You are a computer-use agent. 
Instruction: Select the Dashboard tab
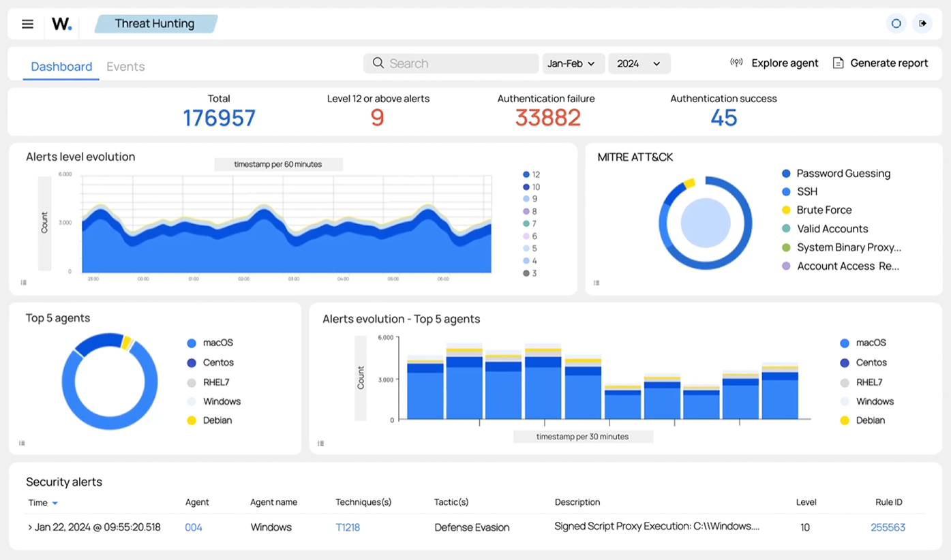tap(61, 66)
